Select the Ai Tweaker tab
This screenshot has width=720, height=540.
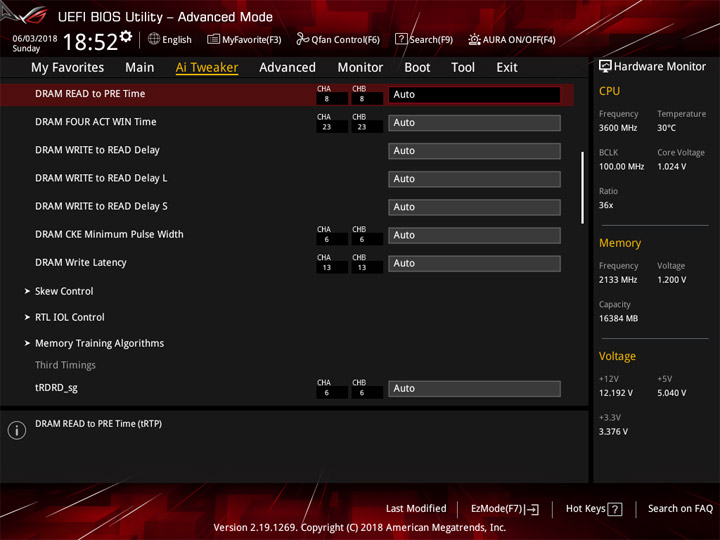[x=207, y=68]
